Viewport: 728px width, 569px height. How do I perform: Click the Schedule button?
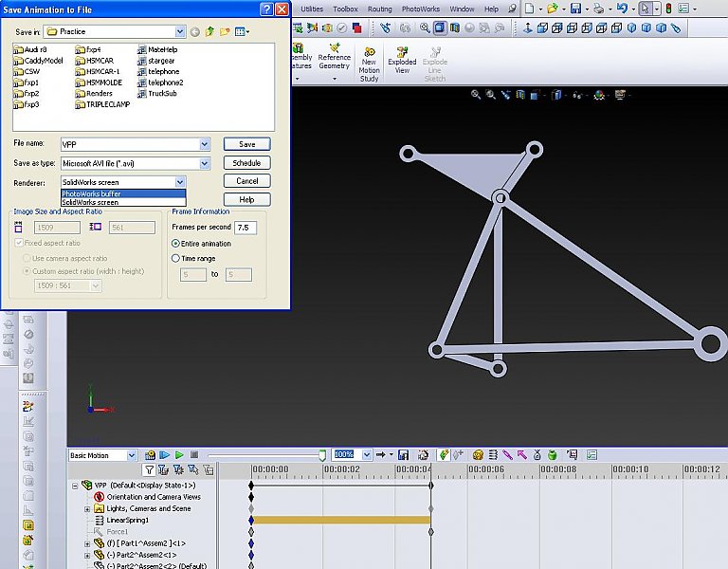point(246,163)
